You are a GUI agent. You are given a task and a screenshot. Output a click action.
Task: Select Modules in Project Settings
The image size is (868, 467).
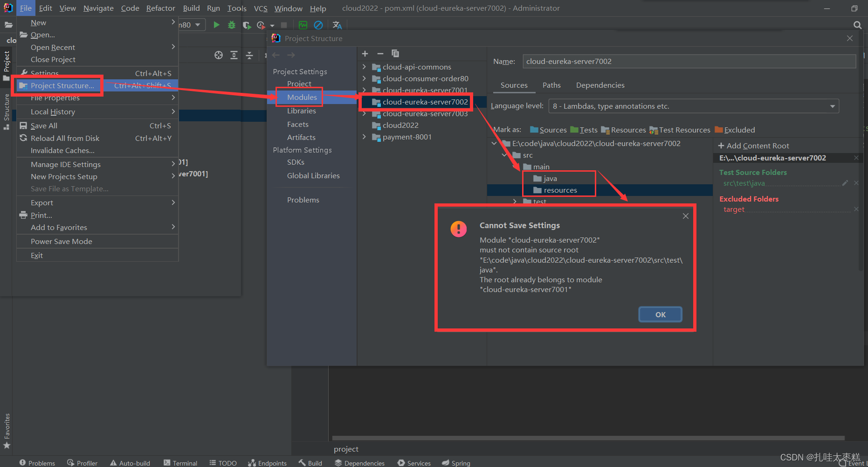pyautogui.click(x=312, y=97)
